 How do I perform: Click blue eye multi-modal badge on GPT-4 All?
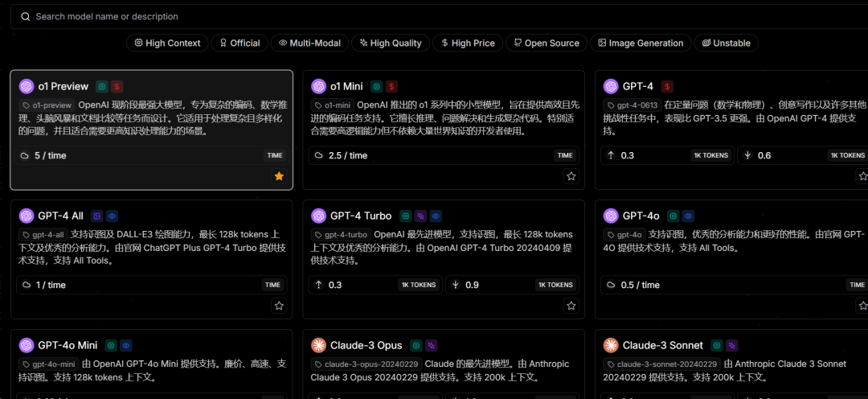pyautogui.click(x=113, y=216)
